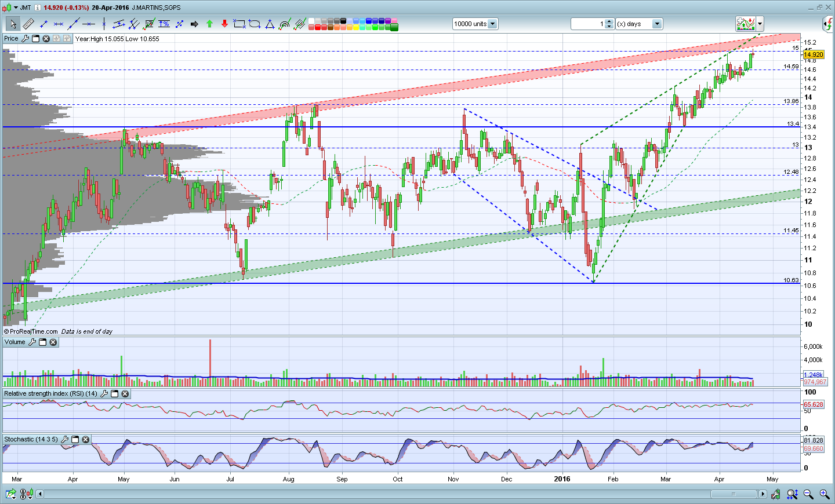Select the ellipse drawing tool
The width and height of the screenshot is (835, 504).
255,24
